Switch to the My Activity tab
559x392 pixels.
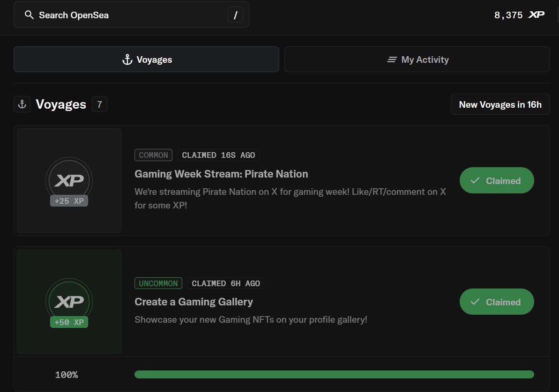(417, 59)
